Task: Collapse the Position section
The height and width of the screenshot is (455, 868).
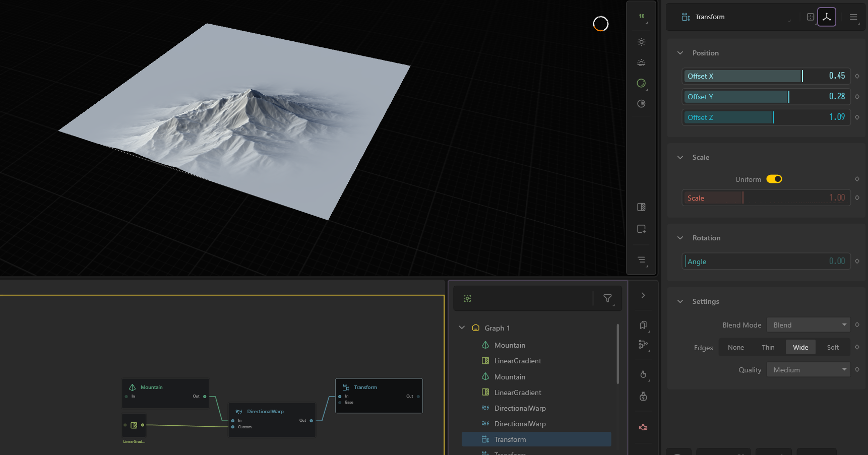Action: tap(680, 52)
